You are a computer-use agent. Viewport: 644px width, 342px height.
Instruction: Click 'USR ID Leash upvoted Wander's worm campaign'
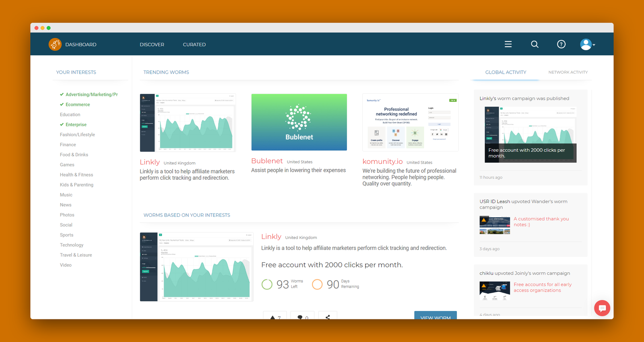(523, 205)
